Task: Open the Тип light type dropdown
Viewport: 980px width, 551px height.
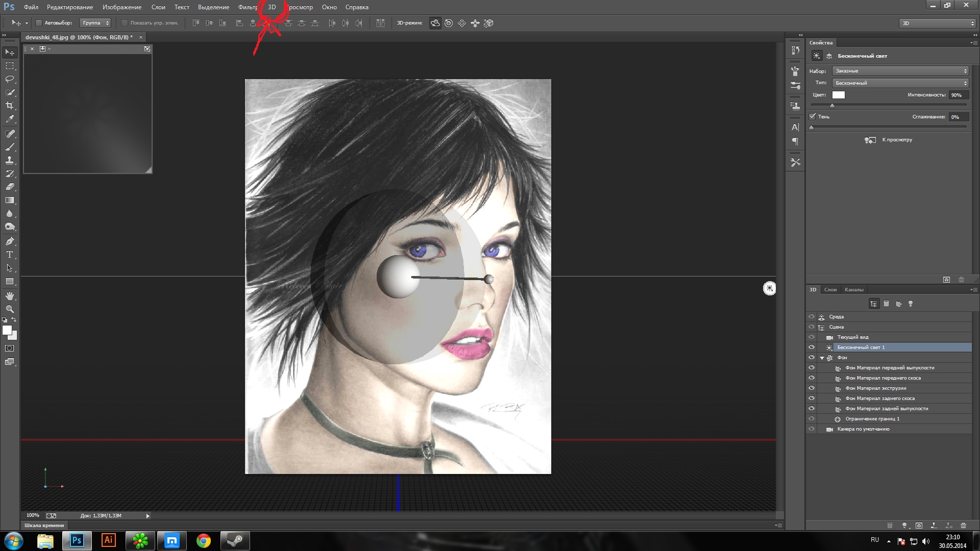Action: [x=901, y=83]
